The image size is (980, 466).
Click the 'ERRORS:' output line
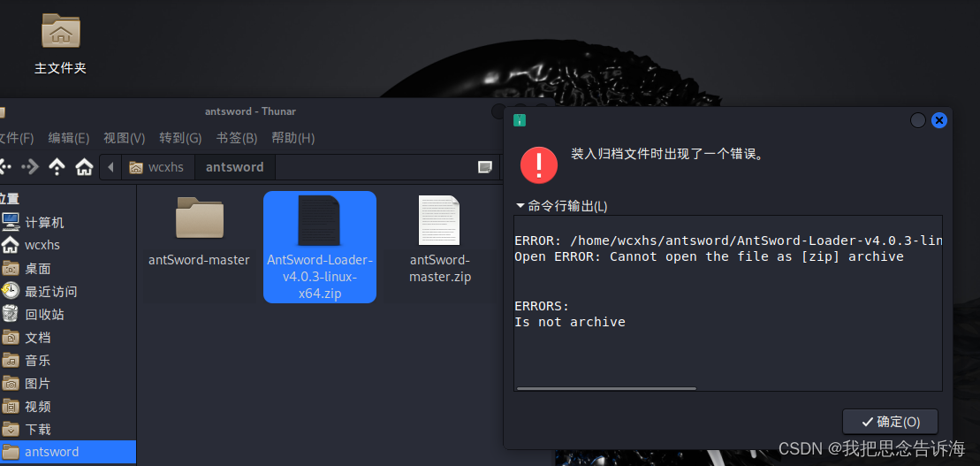(542, 307)
